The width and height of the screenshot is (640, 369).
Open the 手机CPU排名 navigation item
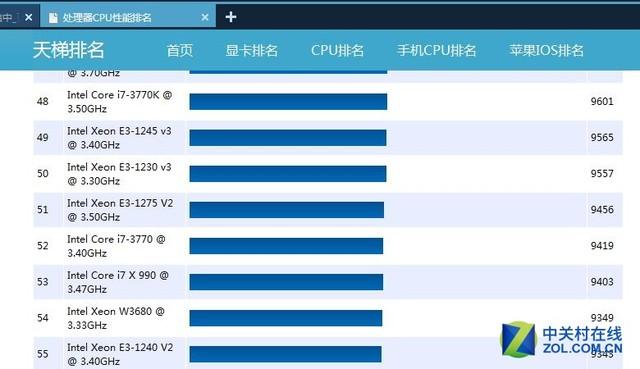(436, 50)
